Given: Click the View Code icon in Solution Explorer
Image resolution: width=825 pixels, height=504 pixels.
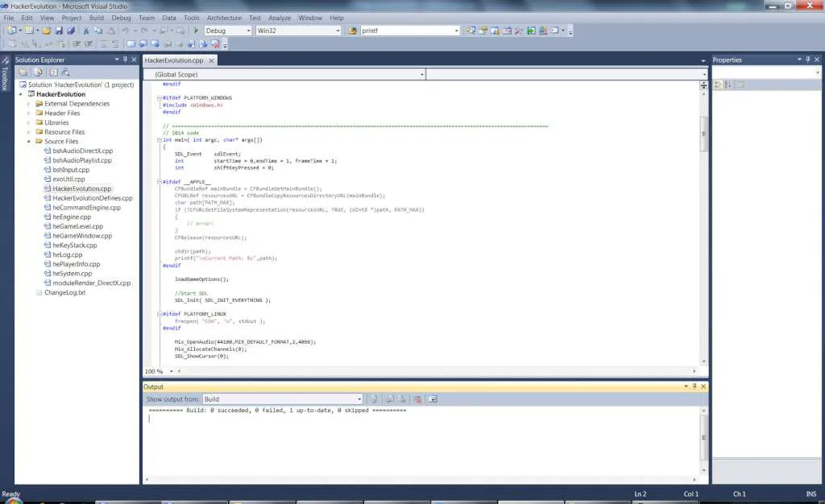Looking at the screenshot, I should [x=53, y=72].
